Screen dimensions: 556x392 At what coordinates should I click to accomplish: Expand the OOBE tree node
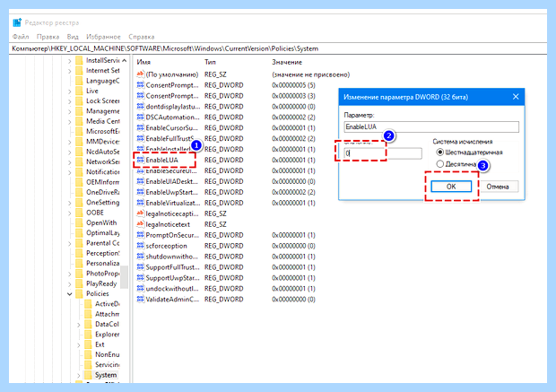[x=70, y=213]
